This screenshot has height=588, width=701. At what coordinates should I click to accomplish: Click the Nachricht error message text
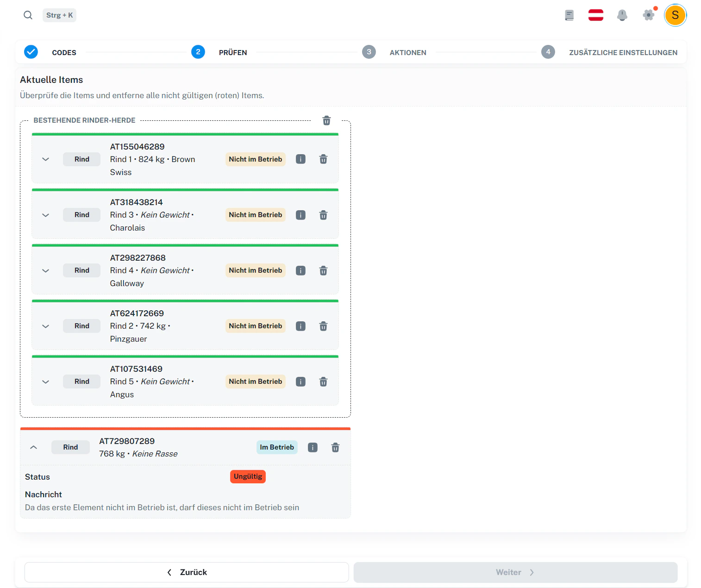tap(162, 507)
